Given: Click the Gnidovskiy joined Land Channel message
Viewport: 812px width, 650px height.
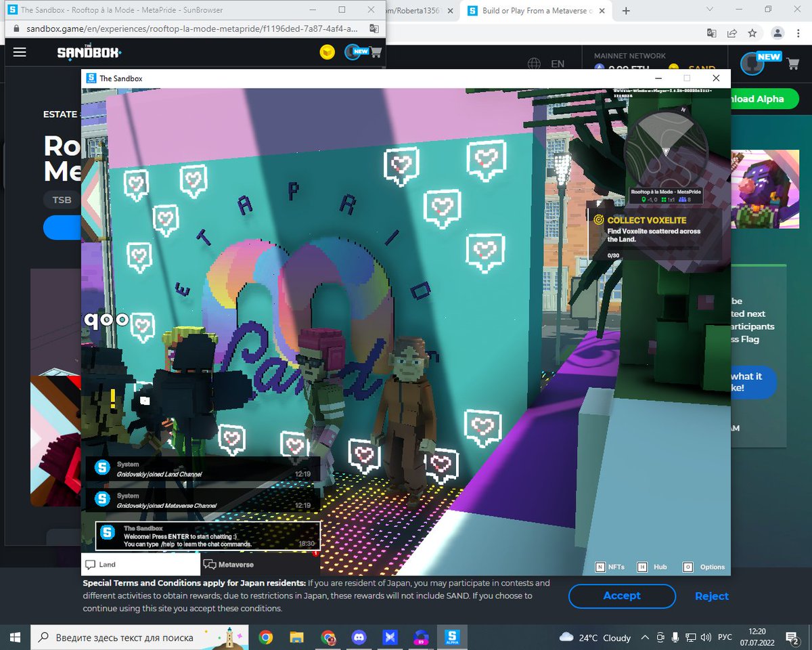Looking at the screenshot, I should (202, 469).
